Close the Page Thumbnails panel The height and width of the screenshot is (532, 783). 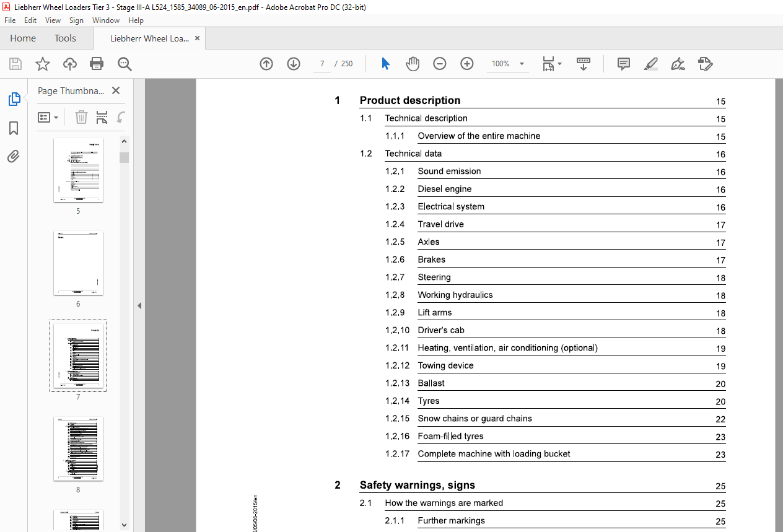[116, 90]
